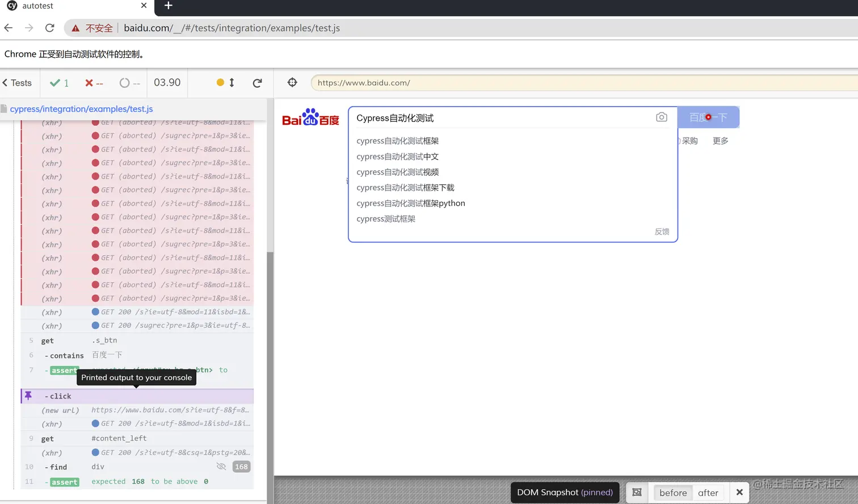Click the pinned click command row

coord(137,396)
